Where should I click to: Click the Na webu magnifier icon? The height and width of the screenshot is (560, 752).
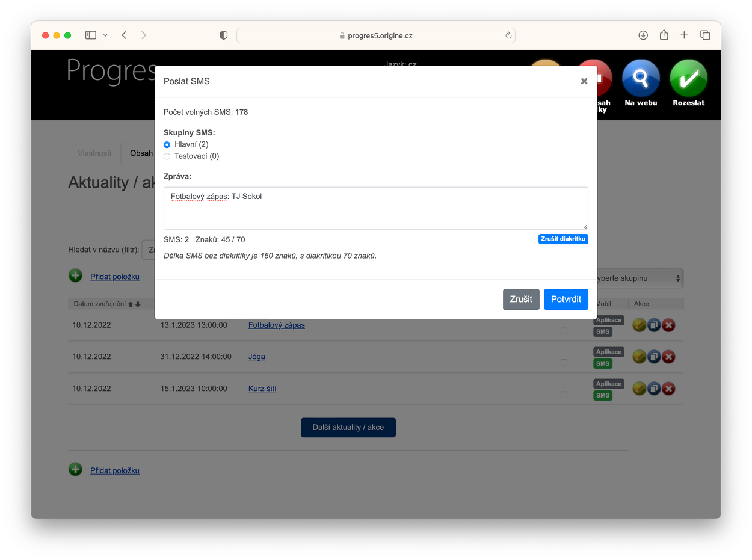click(641, 79)
